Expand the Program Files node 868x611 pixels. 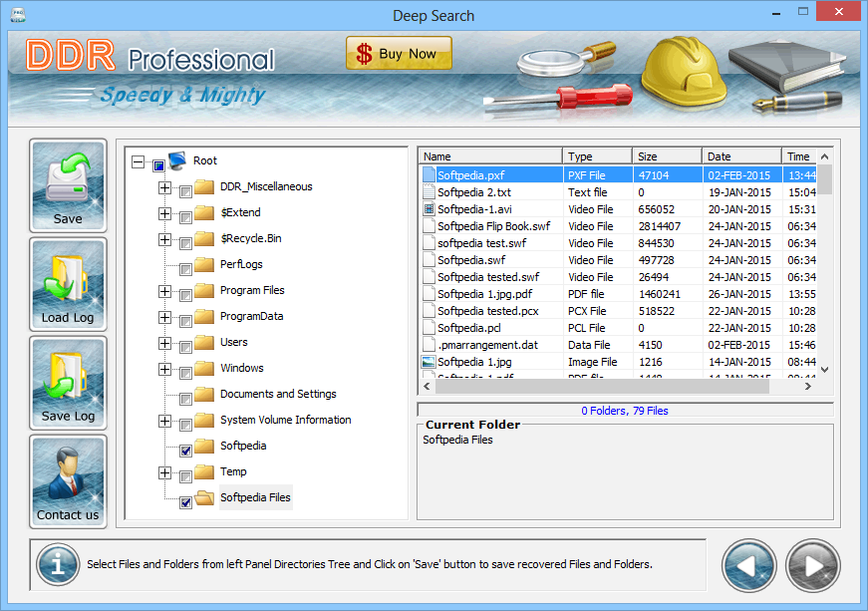click(164, 291)
